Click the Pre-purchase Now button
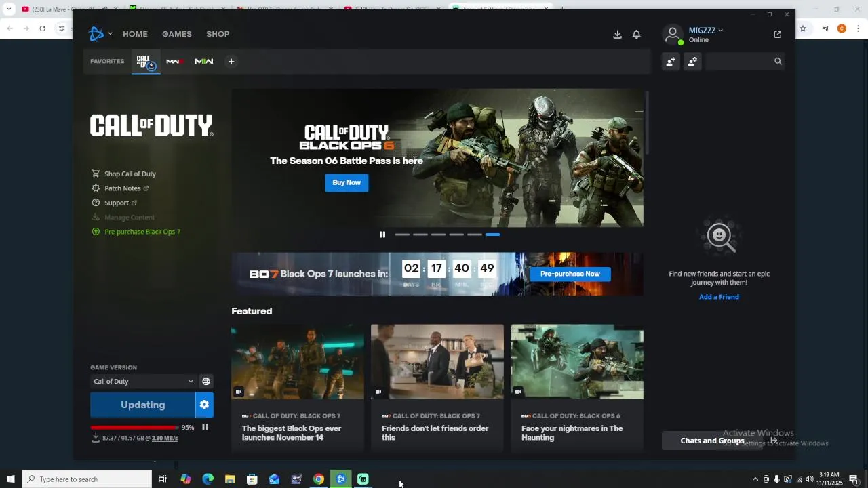The height and width of the screenshot is (488, 868). point(570,274)
